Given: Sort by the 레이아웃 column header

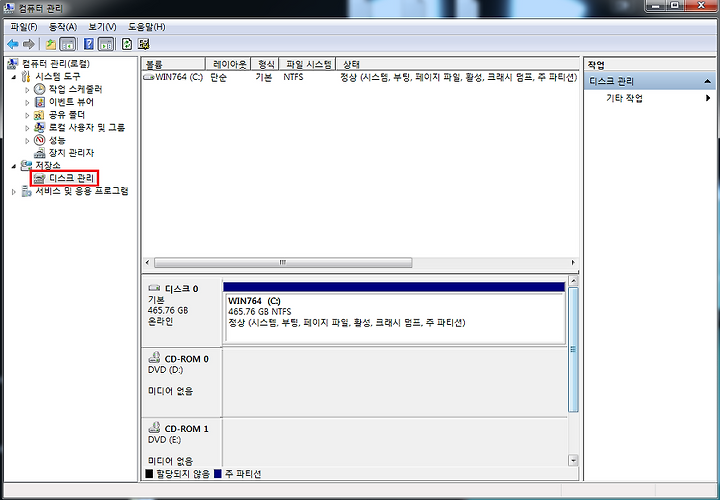Looking at the screenshot, I should [x=228, y=64].
